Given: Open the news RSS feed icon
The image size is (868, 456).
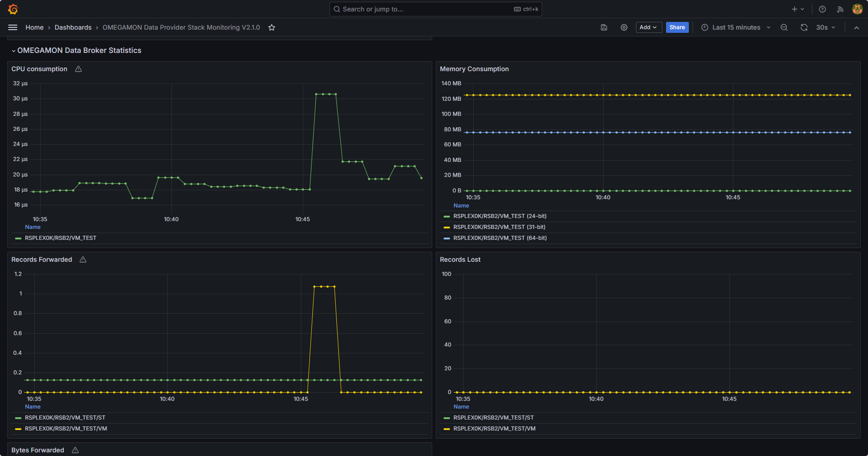Looking at the screenshot, I should pyautogui.click(x=840, y=9).
